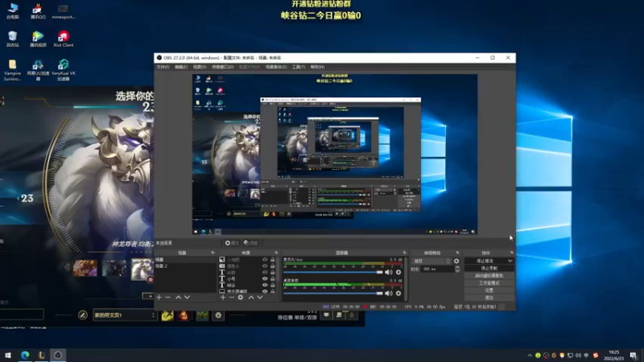Open the 工具(T) menu in OBS
Viewport: 644px width, 362px height.
tap(299, 67)
